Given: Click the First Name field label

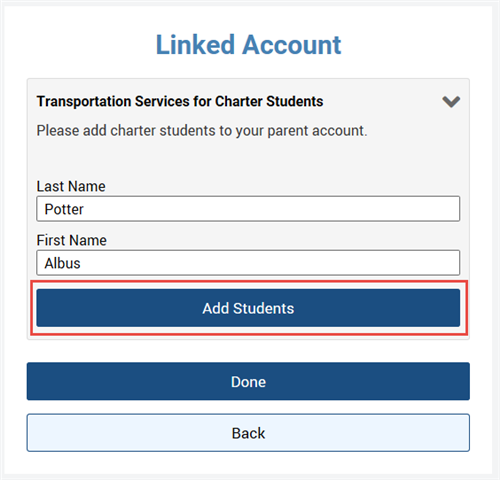Looking at the screenshot, I should [72, 240].
